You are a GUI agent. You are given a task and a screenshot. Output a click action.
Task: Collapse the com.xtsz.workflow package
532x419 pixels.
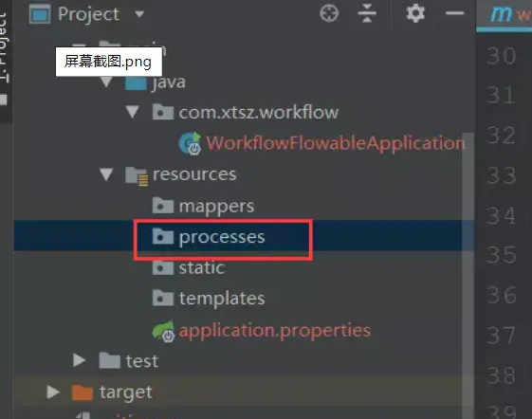pyautogui.click(x=133, y=112)
